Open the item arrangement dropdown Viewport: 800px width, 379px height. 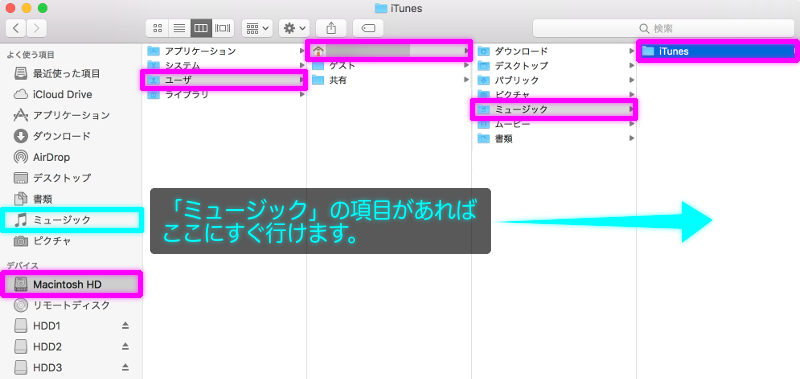click(x=257, y=28)
